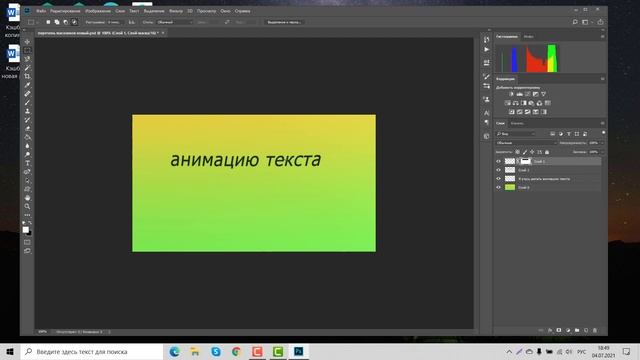Add an Invert adjustment layer
640x360 pixels.
point(512,112)
